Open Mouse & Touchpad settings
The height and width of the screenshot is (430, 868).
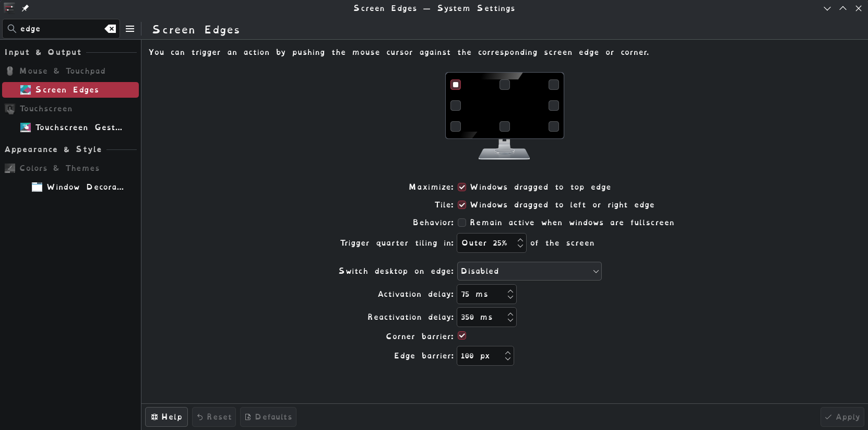(x=70, y=71)
